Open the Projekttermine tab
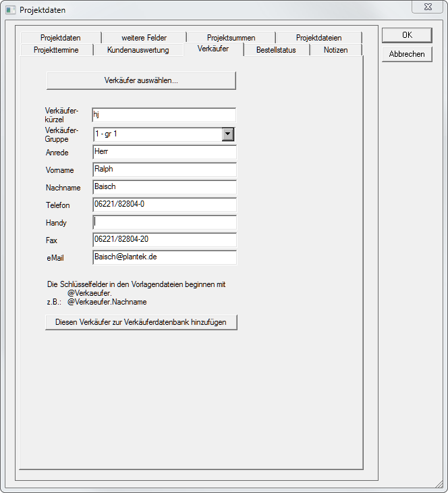448x493 pixels. pos(55,50)
